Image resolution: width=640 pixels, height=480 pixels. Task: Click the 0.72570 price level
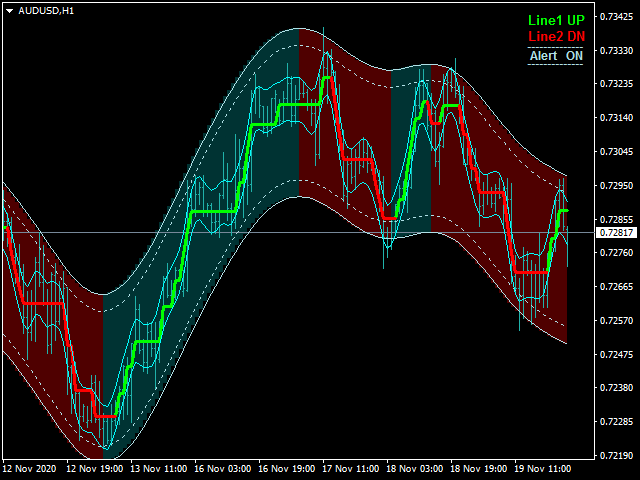[x=616, y=320]
